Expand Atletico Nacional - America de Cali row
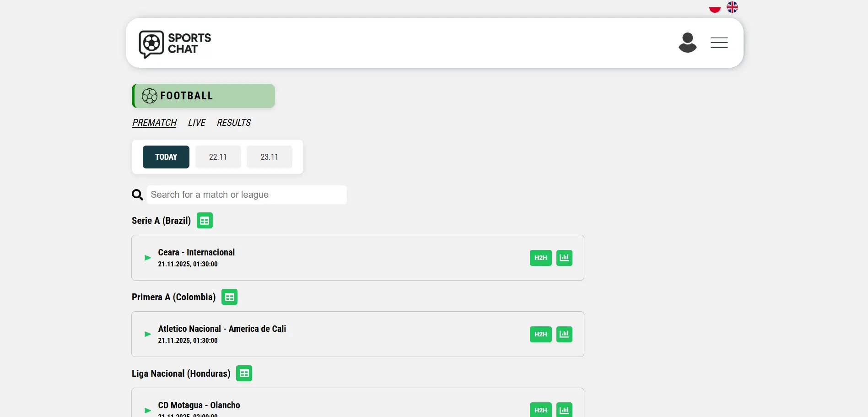Screen dimensions: 868x417 point(148,334)
